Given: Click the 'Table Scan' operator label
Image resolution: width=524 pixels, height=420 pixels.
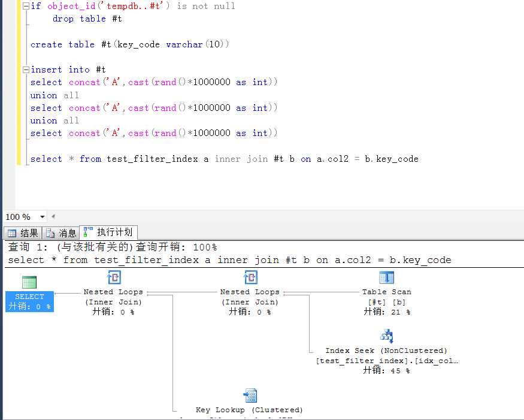Looking at the screenshot, I should click(387, 292).
